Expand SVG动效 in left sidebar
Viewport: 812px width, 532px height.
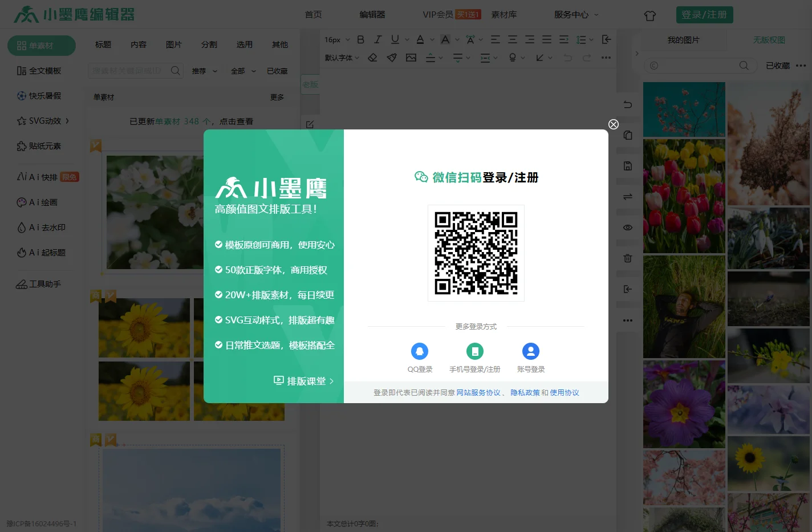coord(43,121)
